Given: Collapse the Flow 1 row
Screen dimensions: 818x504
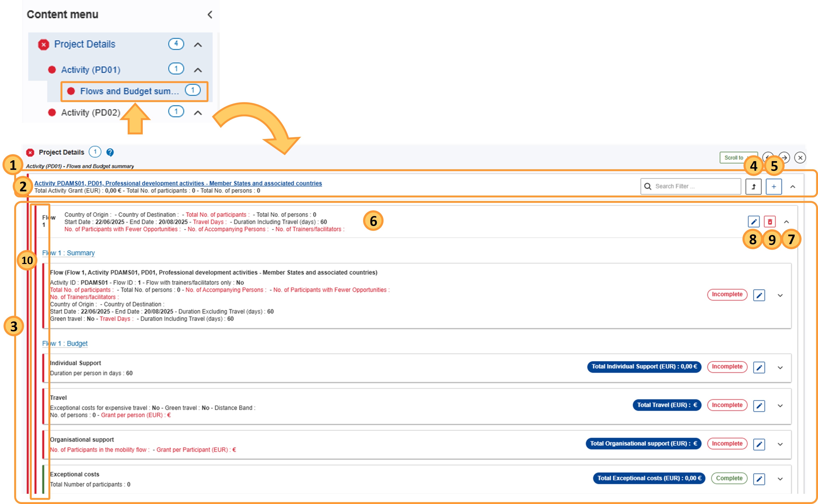Looking at the screenshot, I should coord(786,222).
